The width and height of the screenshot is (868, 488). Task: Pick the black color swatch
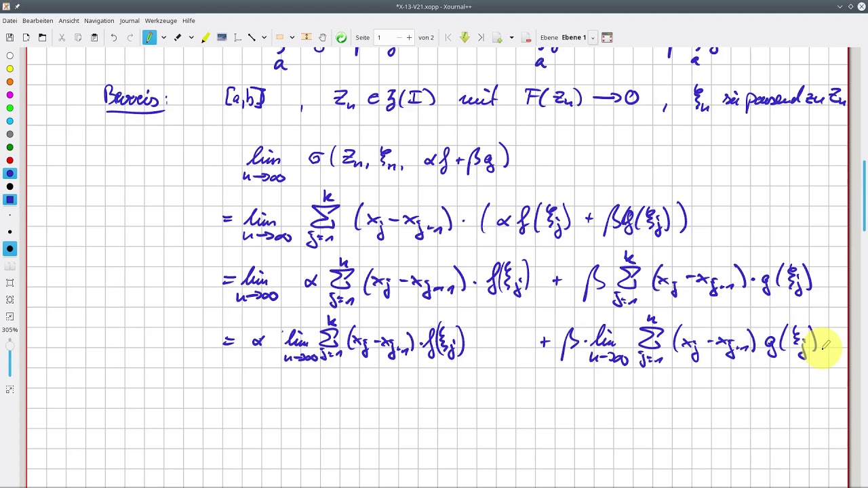pos(9,186)
